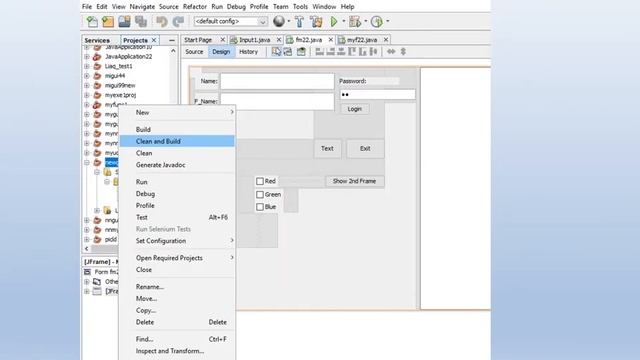
Task: Switch to the Start Page tab
Action: coord(198,40)
